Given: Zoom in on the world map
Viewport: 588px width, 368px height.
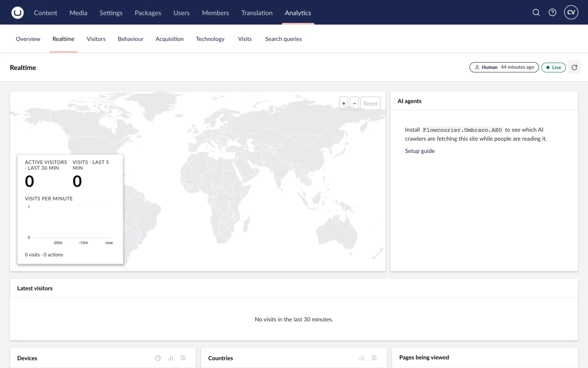Looking at the screenshot, I should pyautogui.click(x=344, y=103).
